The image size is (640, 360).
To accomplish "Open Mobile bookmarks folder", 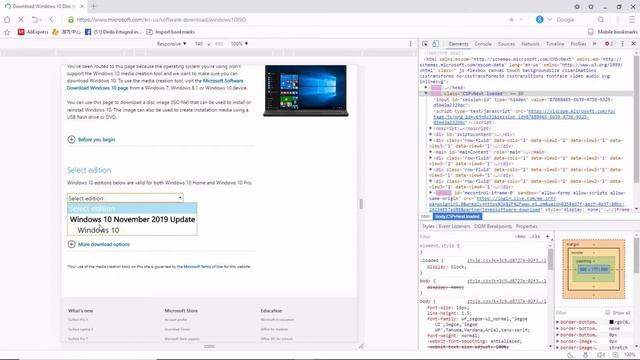I will pyautogui.click(x=612, y=32).
